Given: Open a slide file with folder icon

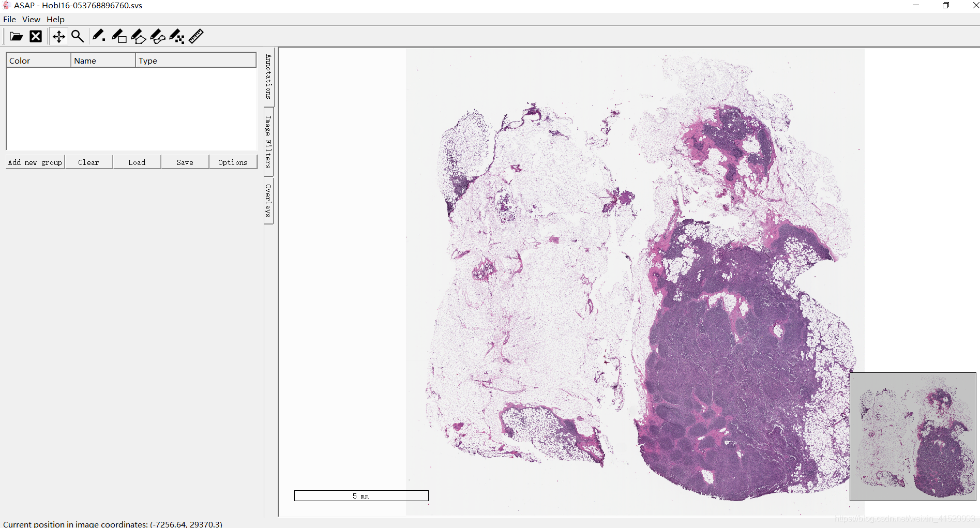Looking at the screenshot, I should click(x=16, y=36).
